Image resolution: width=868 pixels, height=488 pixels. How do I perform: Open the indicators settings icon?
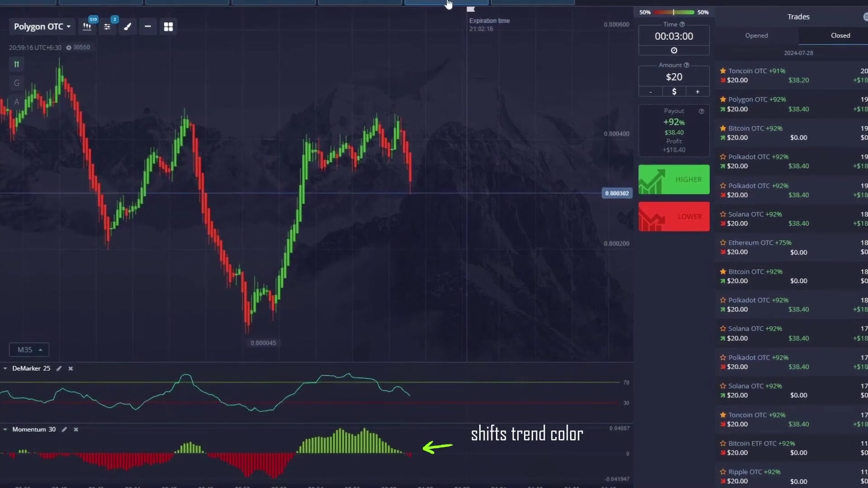(x=107, y=27)
